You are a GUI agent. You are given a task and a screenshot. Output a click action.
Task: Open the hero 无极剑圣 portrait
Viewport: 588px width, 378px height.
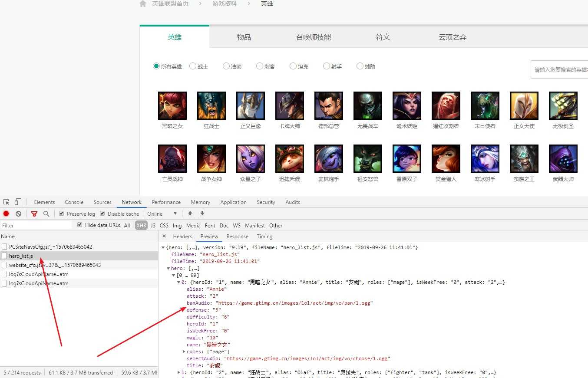[x=563, y=105]
